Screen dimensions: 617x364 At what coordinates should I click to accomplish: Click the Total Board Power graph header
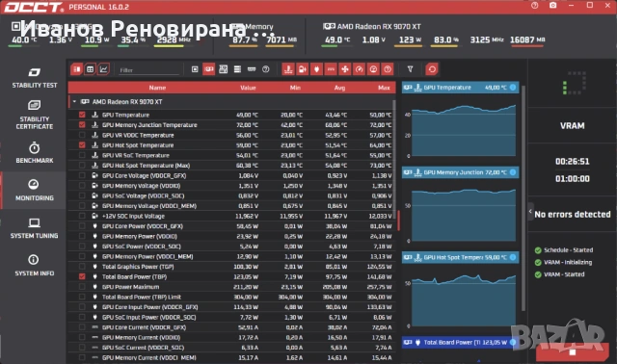460,343
